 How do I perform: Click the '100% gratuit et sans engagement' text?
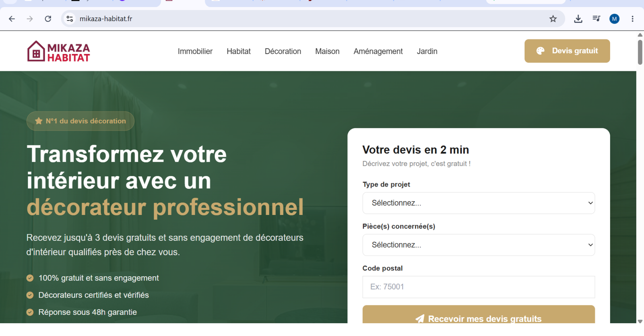(99, 278)
